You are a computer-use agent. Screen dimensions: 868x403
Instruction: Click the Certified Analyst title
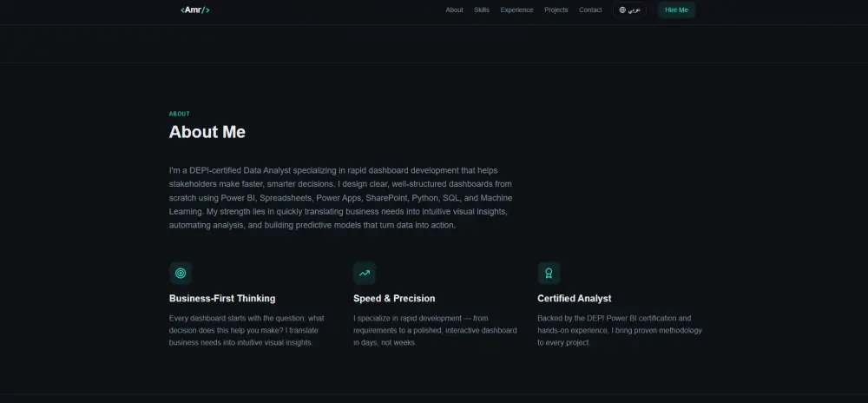(574, 299)
